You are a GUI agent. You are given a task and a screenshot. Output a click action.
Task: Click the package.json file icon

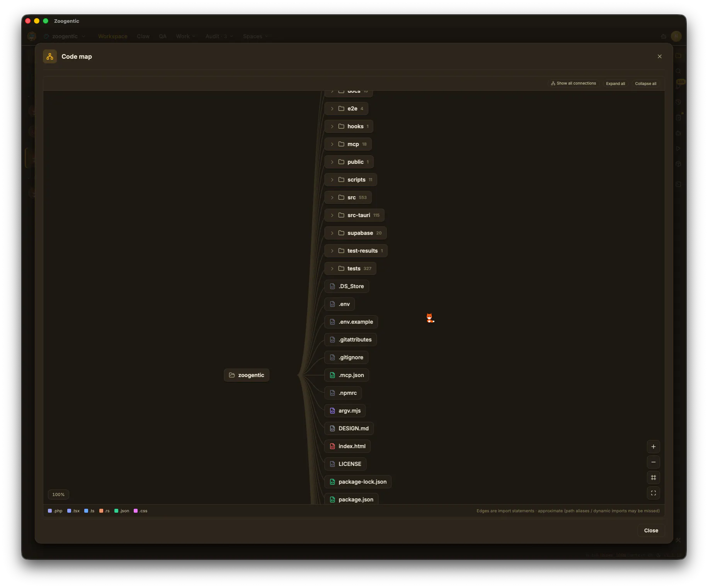(332, 500)
